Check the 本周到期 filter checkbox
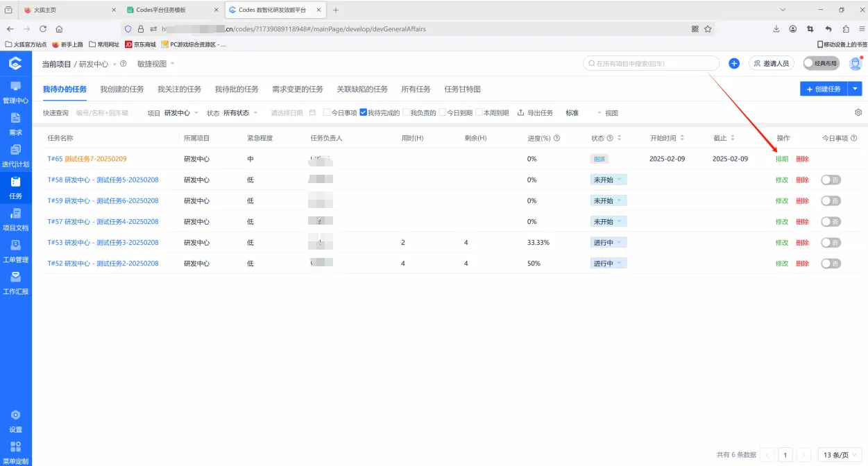The height and width of the screenshot is (466, 868). click(x=479, y=112)
